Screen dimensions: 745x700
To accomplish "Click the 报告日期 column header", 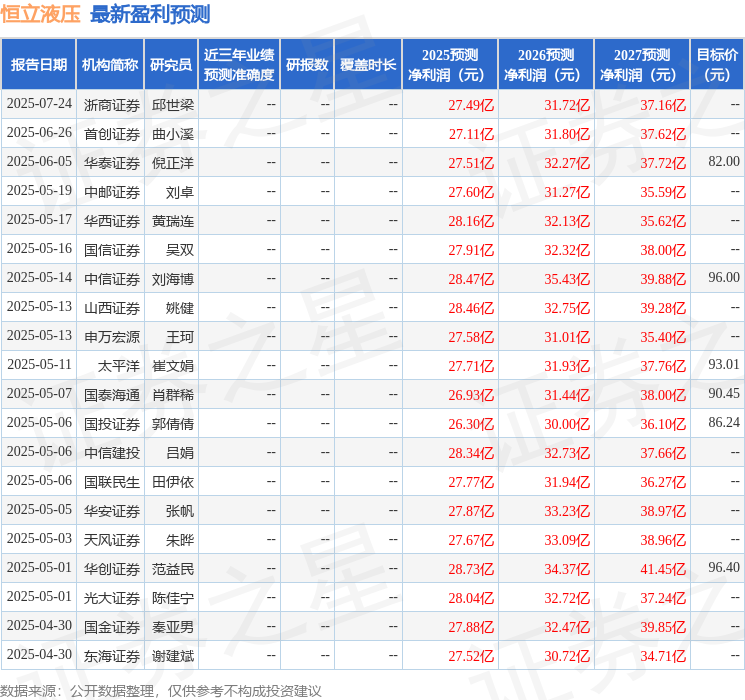I will (38, 65).
